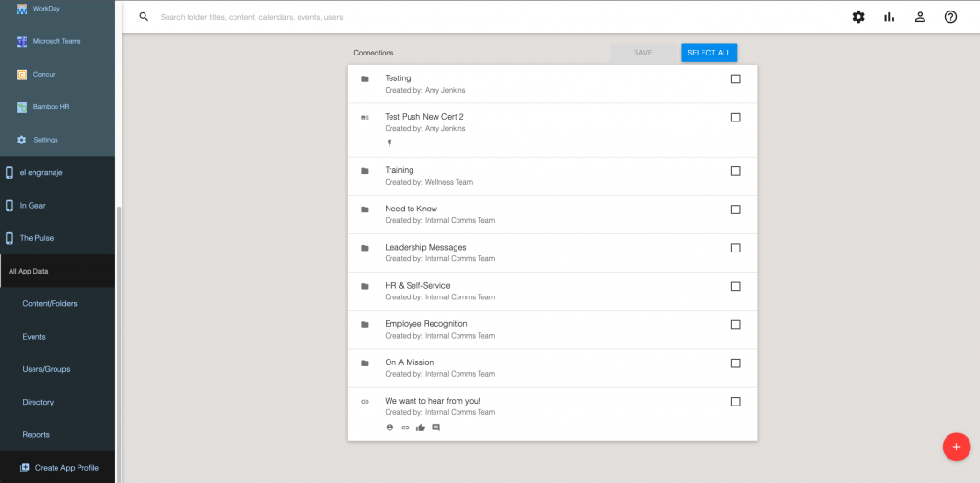
Task: Click the link icon for We want to hear from you!
Action: point(365,401)
